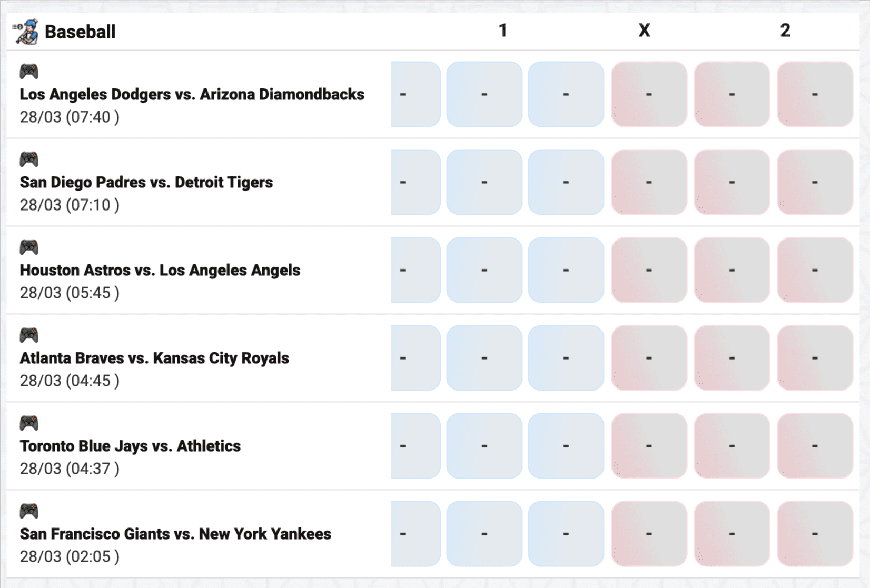Screen dimensions: 870x588
Task: Select last red odds cell for Braves game
Action: coord(815,358)
